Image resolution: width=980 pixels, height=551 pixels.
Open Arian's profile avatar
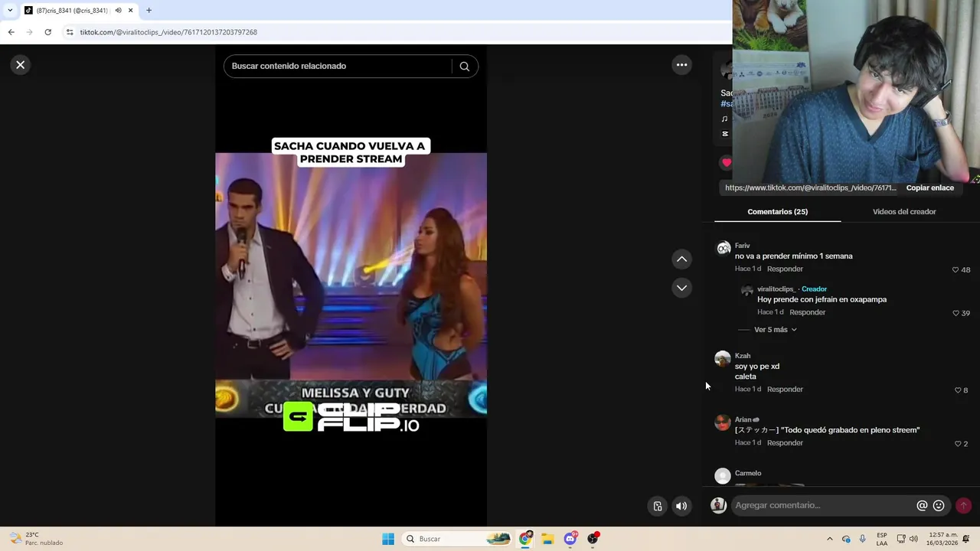pyautogui.click(x=723, y=422)
